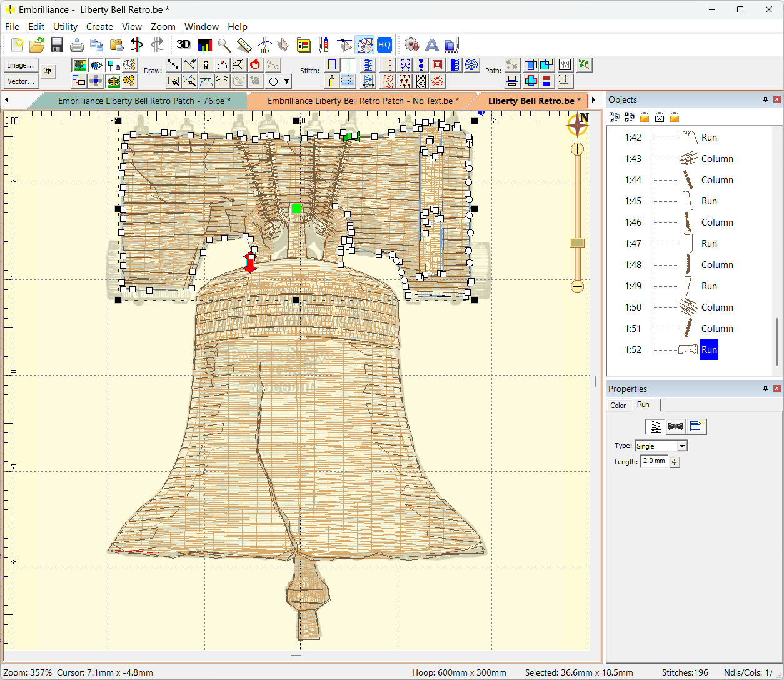The height and width of the screenshot is (680, 784).
Task: Click the color spectrum chart icon
Action: [204, 44]
